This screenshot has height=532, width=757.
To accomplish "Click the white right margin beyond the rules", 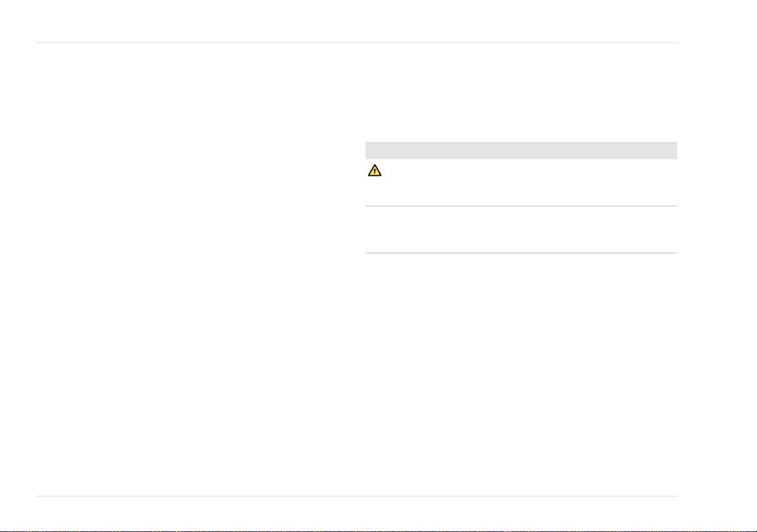I will pyautogui.click(x=717, y=266).
